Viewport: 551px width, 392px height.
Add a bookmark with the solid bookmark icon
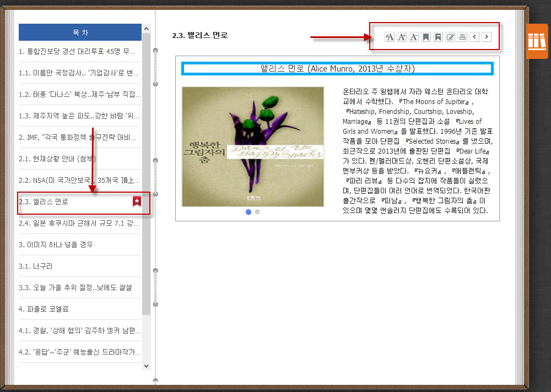pos(426,37)
